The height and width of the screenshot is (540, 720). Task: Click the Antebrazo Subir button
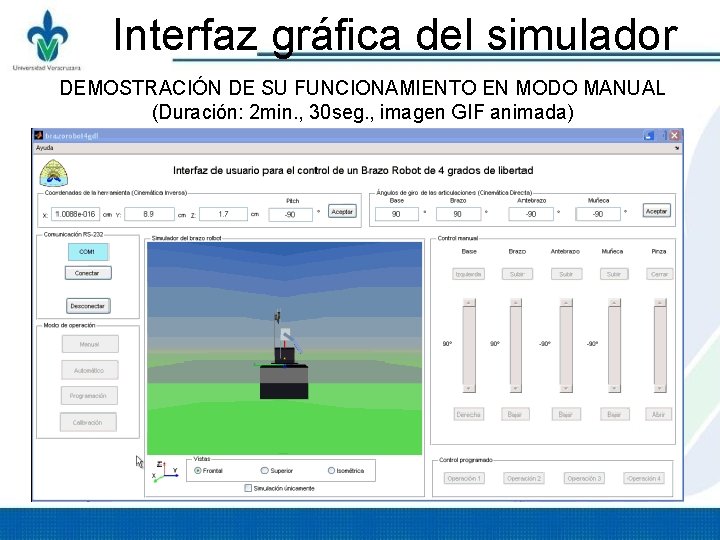[x=567, y=274]
